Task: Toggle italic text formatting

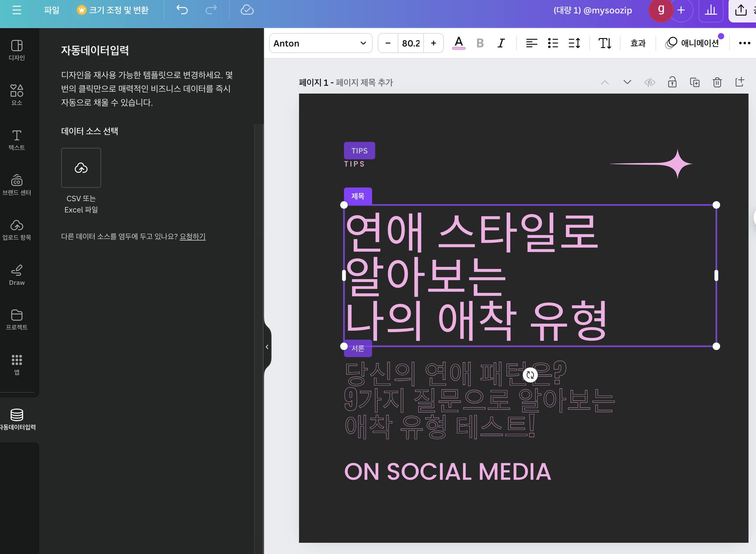Action: 501,43
